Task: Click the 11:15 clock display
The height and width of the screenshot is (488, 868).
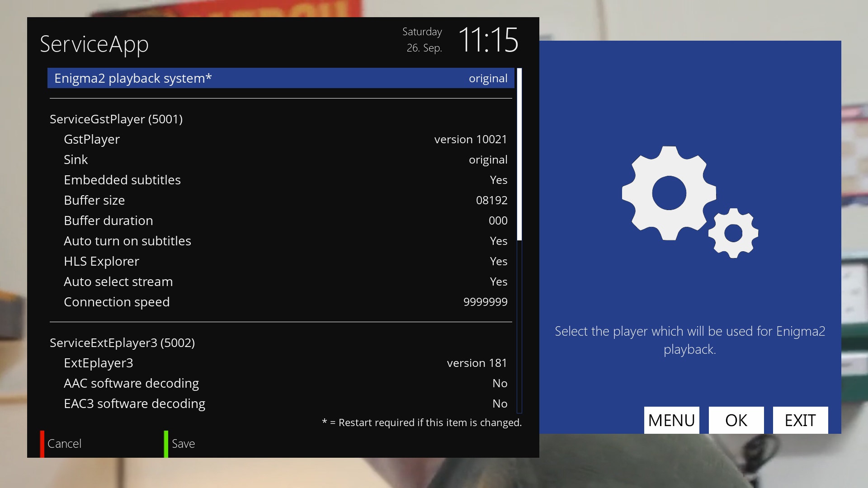Action: pyautogui.click(x=488, y=40)
